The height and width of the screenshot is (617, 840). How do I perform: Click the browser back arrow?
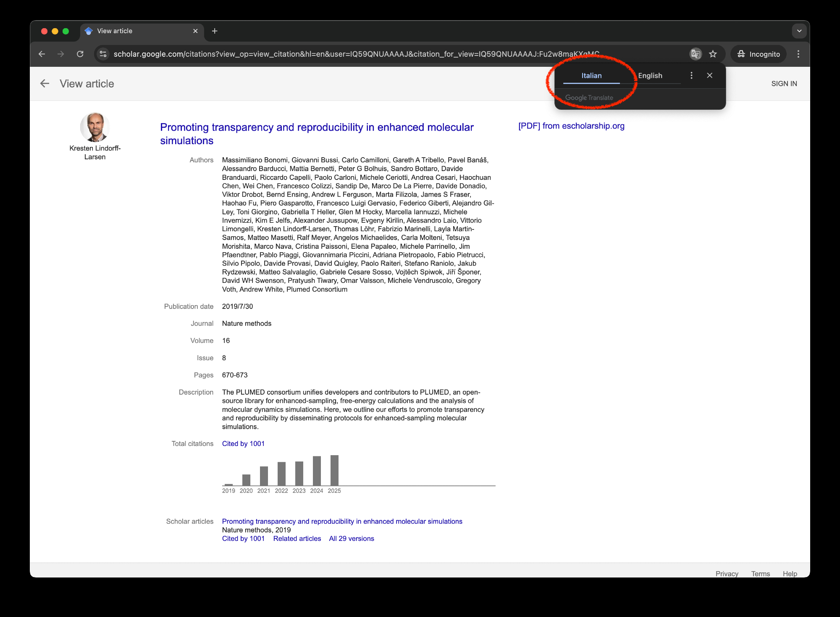42,54
